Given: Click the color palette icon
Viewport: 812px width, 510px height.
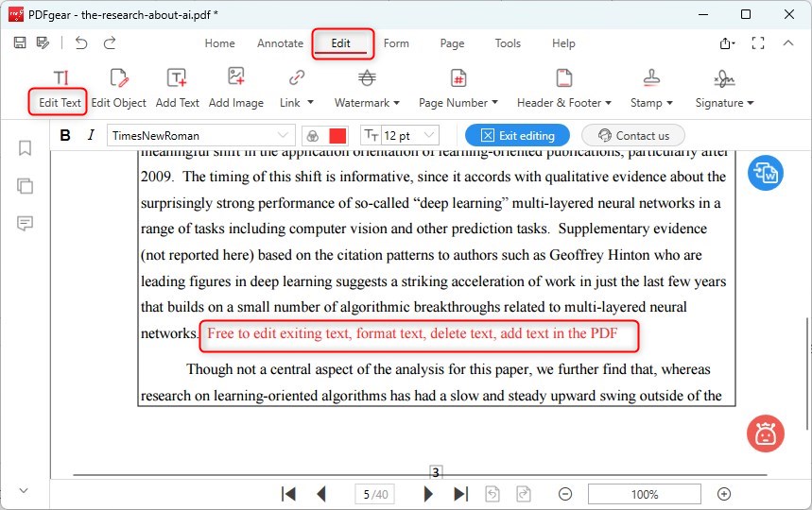Looking at the screenshot, I should click(x=312, y=135).
